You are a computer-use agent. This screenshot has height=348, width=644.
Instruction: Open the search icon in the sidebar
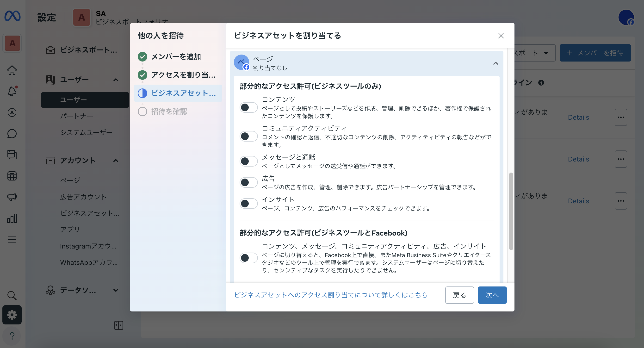click(x=12, y=296)
